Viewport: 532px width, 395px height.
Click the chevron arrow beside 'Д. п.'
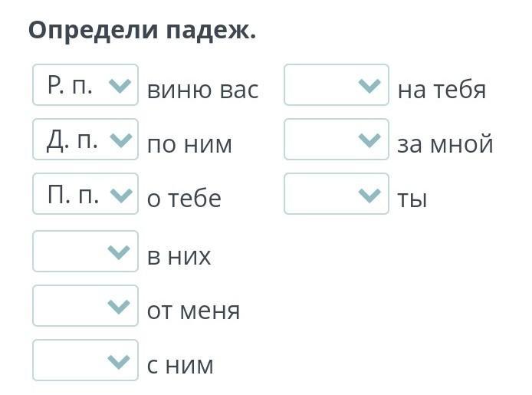point(121,140)
